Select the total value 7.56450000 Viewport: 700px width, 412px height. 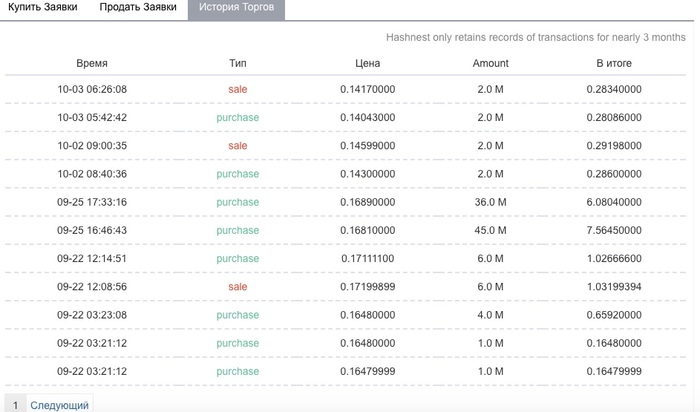pyautogui.click(x=614, y=230)
